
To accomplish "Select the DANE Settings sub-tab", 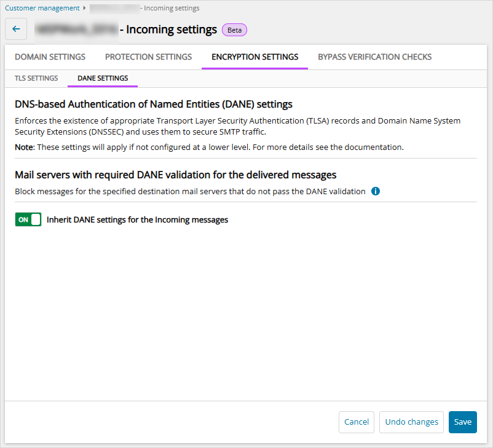I will click(103, 78).
